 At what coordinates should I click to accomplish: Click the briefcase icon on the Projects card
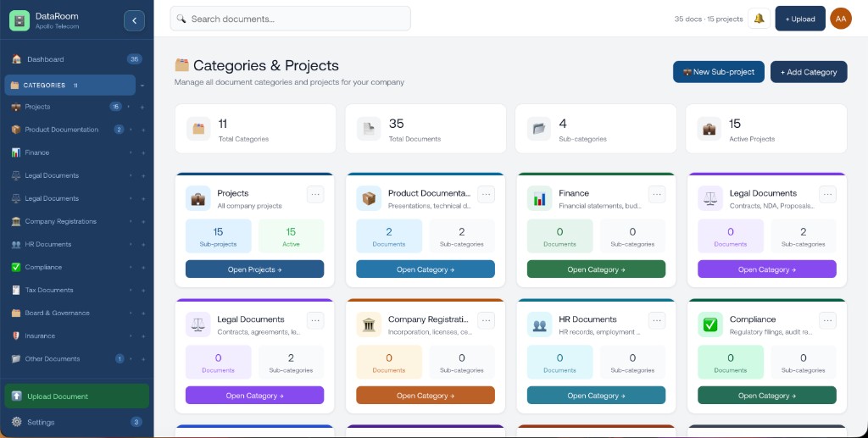point(198,198)
